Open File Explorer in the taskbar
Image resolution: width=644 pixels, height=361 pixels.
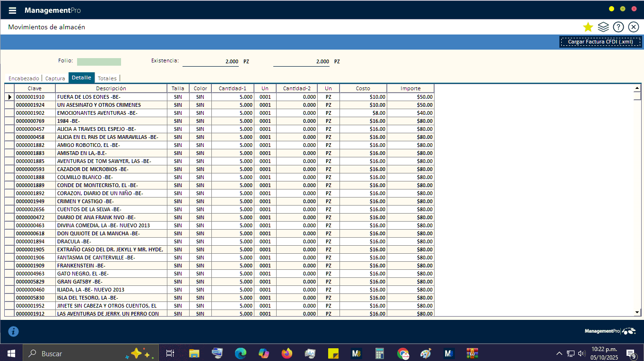point(194,353)
